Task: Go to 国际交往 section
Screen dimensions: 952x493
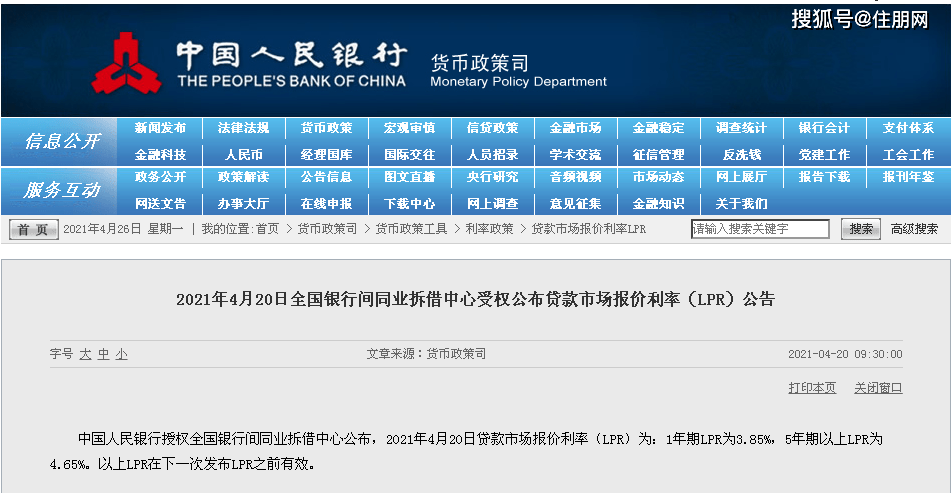Action: (x=410, y=155)
